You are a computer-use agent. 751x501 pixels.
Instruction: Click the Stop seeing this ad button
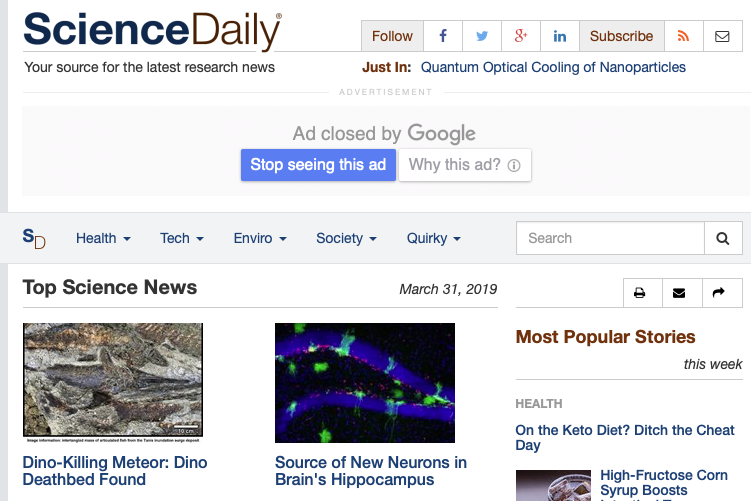click(x=318, y=165)
